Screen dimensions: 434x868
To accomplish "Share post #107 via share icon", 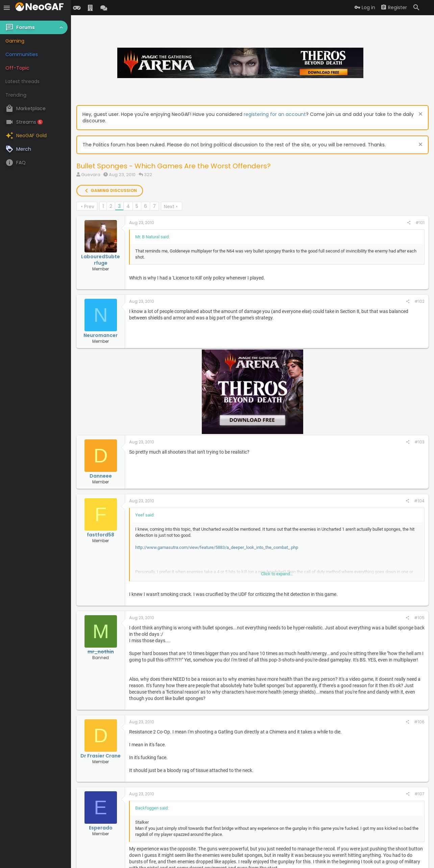I will click(408, 794).
